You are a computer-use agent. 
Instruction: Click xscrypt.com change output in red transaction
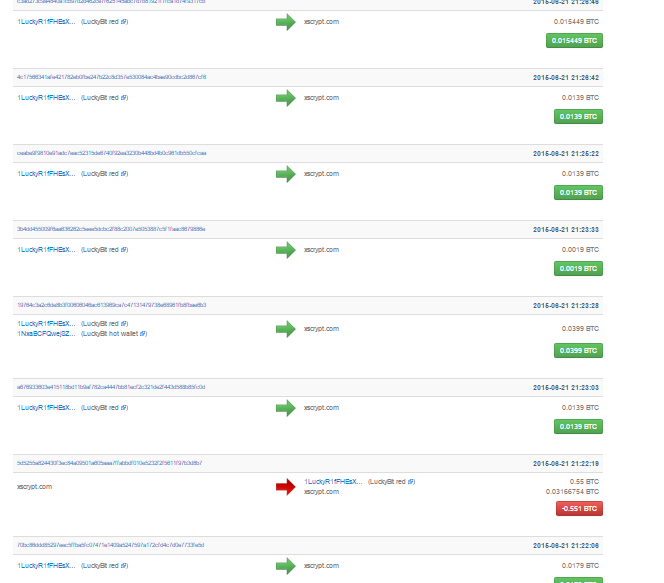[321, 492]
